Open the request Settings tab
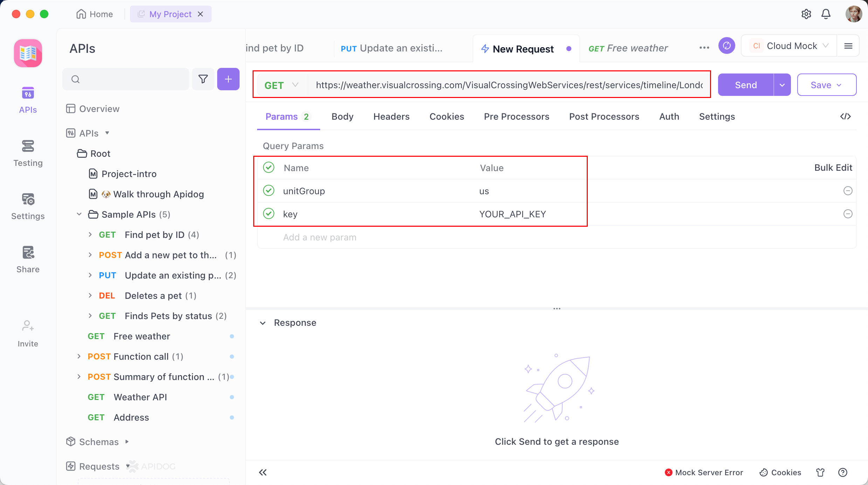Screen dimensions: 868x485 coord(717,117)
